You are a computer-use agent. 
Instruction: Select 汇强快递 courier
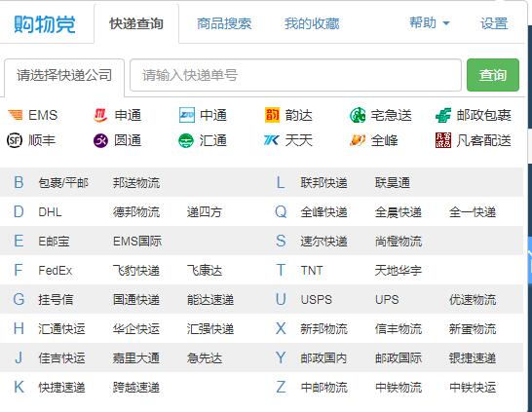(210, 329)
